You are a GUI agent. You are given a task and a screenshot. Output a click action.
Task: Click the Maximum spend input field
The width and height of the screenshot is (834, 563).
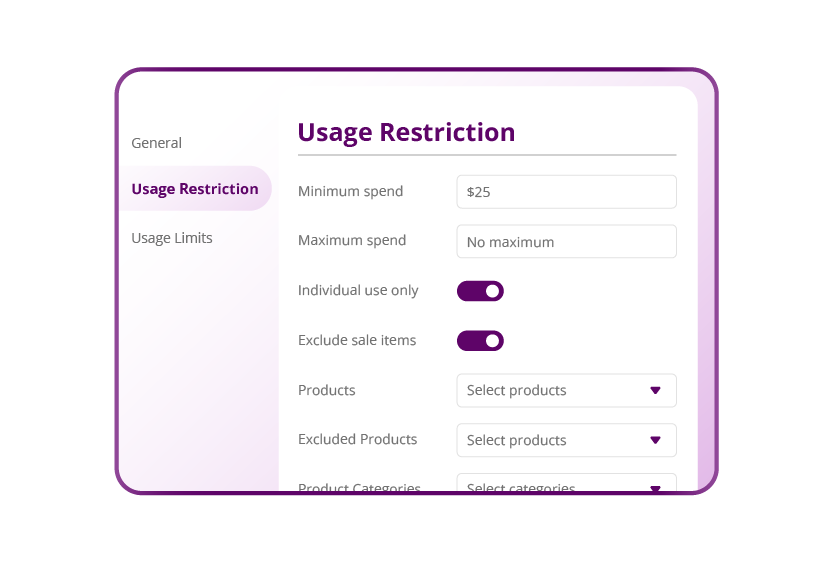(x=566, y=241)
